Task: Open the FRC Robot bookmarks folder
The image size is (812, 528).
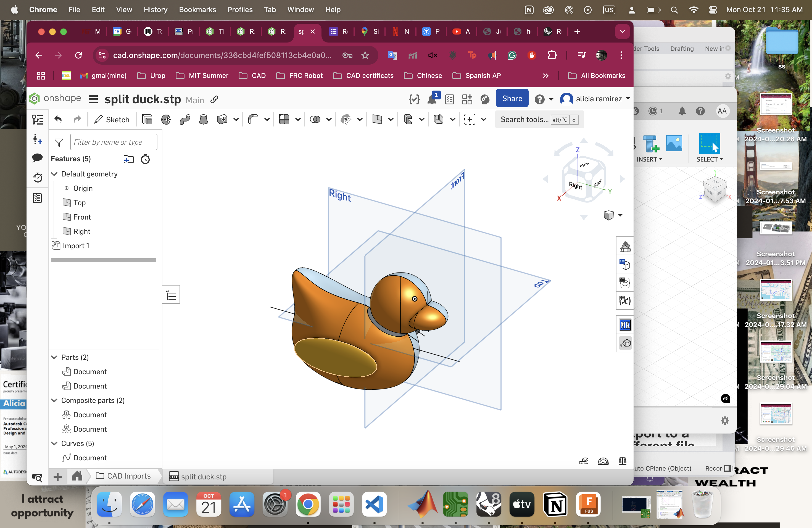Action: [300, 75]
